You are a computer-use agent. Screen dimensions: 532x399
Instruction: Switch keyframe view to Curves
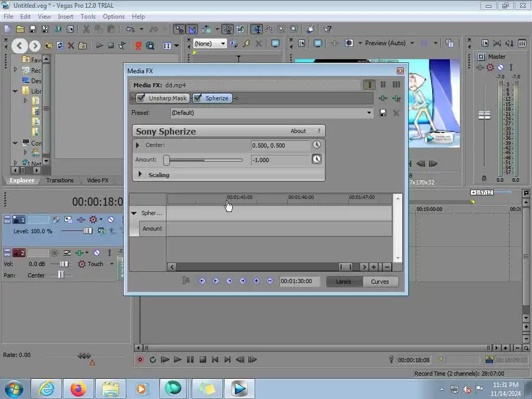[380, 282]
